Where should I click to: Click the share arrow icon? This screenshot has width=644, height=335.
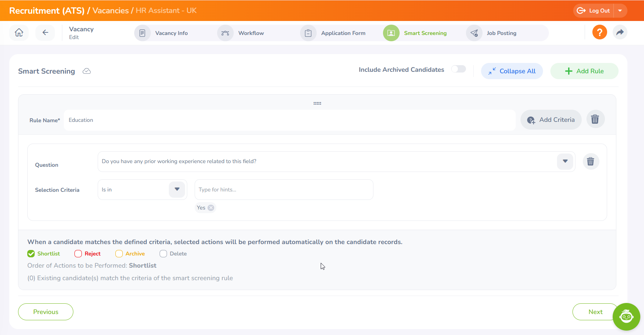point(620,32)
